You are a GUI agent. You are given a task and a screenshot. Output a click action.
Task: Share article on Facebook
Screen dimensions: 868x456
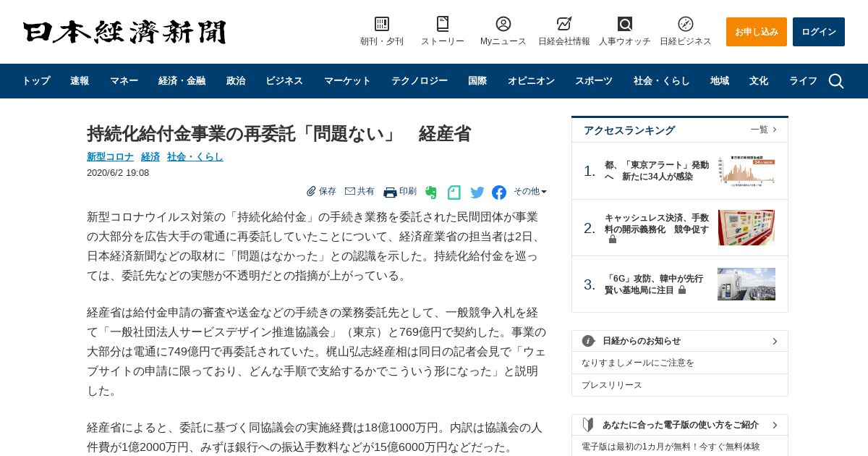tap(499, 193)
